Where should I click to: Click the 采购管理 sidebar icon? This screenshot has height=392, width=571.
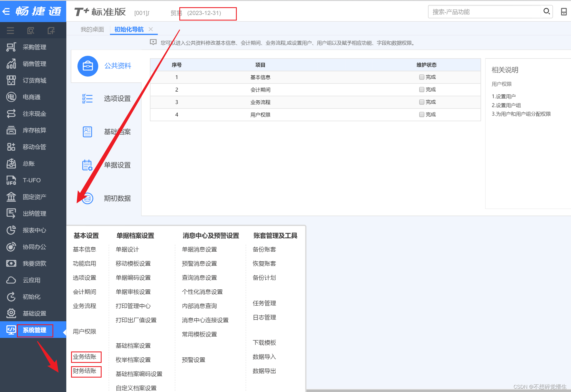click(11, 47)
